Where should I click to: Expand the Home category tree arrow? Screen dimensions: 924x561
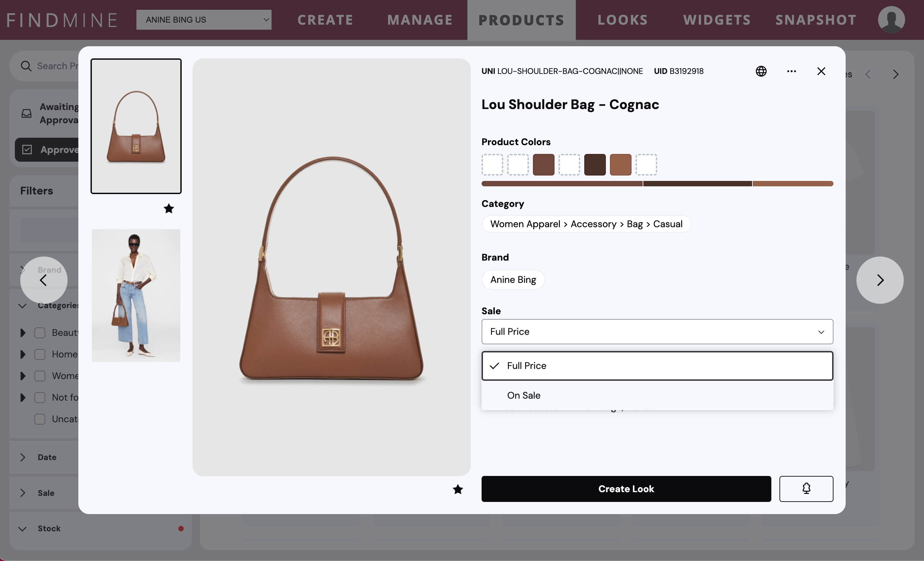pyautogui.click(x=23, y=354)
